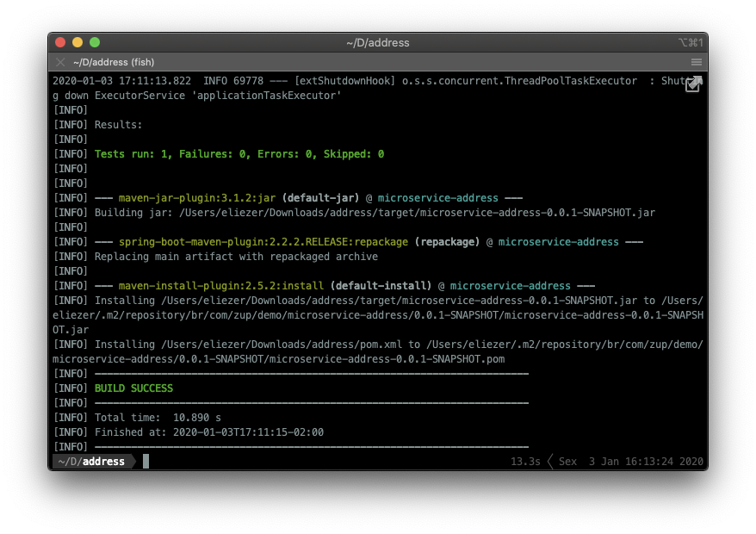Click the 13.3s duration in prompt
This screenshot has width=756, height=534.
525,462
